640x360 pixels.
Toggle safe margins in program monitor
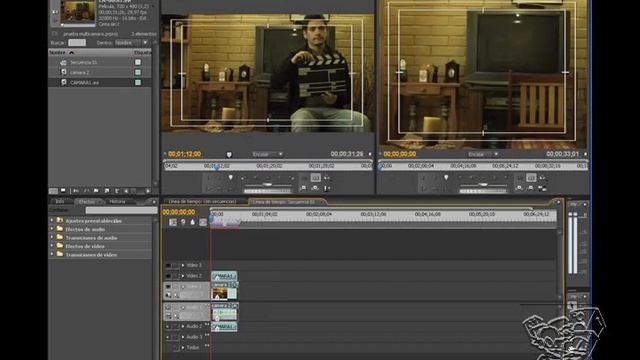tap(531, 178)
